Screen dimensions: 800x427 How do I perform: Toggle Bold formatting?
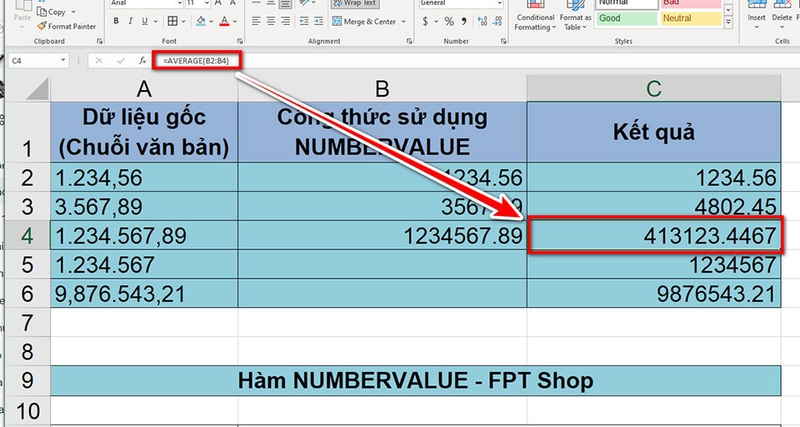(116, 21)
